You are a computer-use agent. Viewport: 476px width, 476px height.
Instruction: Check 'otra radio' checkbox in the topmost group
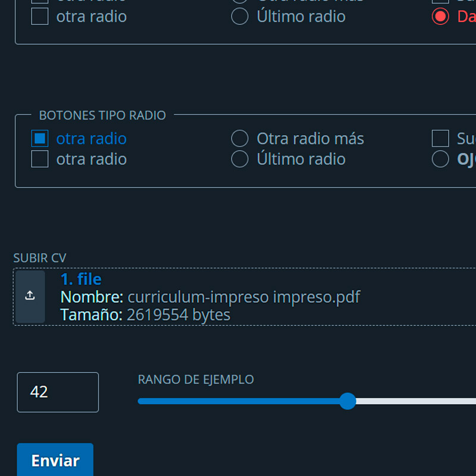tap(40, 16)
